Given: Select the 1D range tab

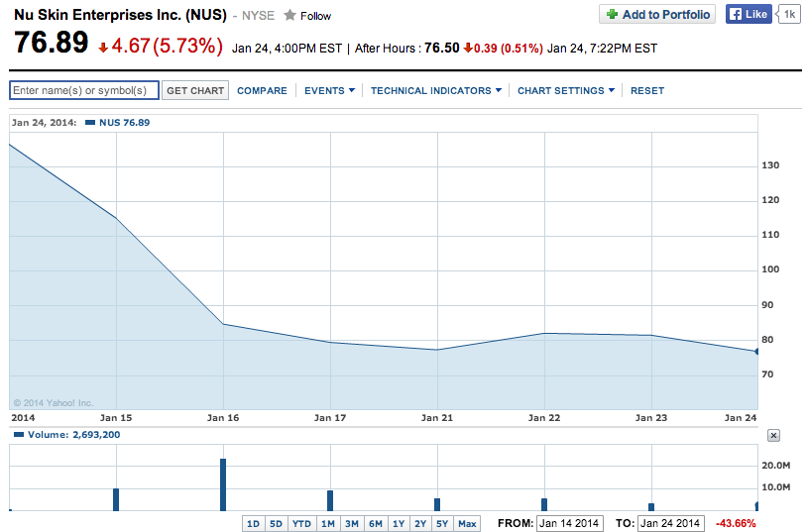Looking at the screenshot, I should coord(253,524).
